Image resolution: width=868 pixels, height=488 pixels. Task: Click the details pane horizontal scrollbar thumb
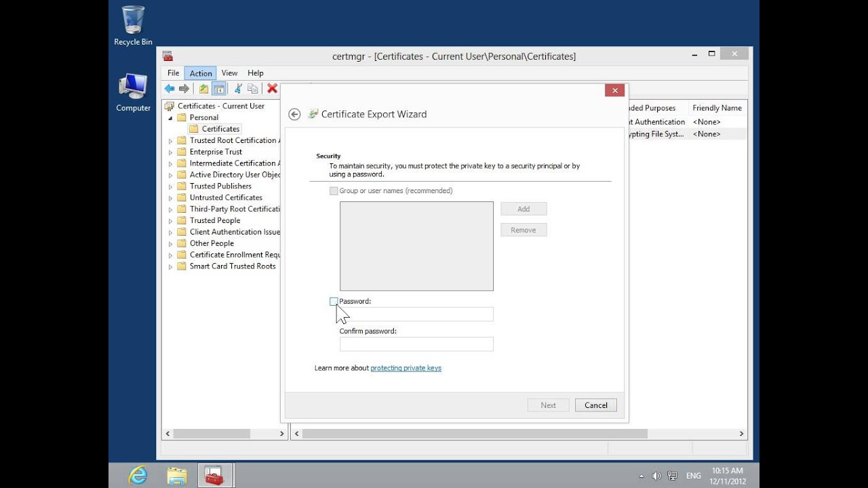pyautogui.click(x=475, y=434)
